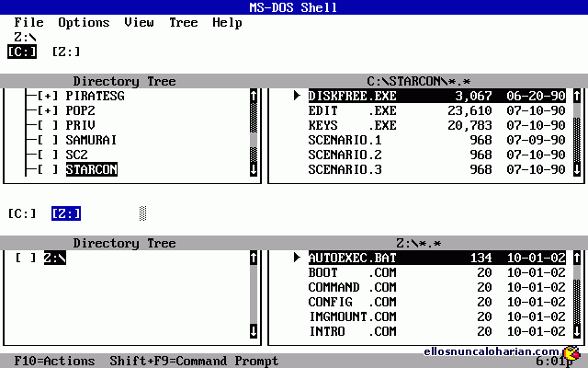Select the SC2 directory
The height and width of the screenshot is (368, 588).
click(x=76, y=155)
